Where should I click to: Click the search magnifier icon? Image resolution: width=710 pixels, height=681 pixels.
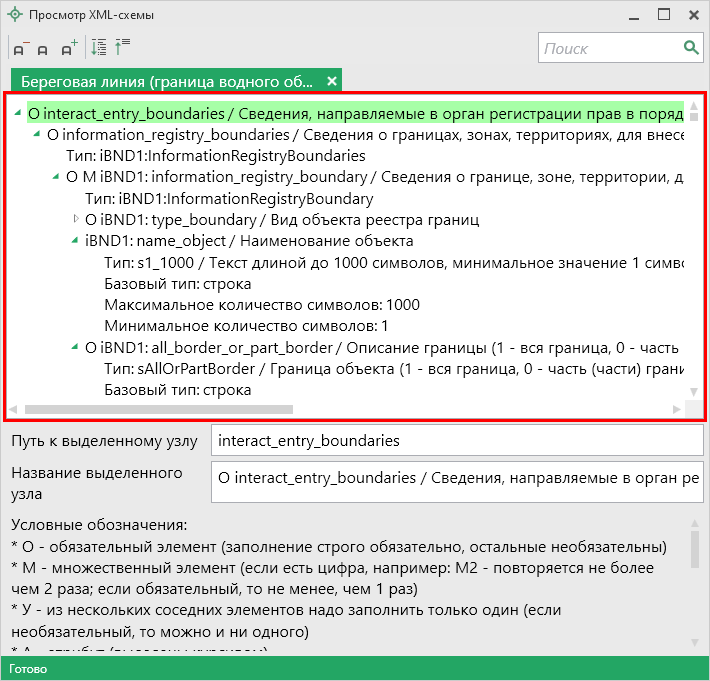(690, 47)
